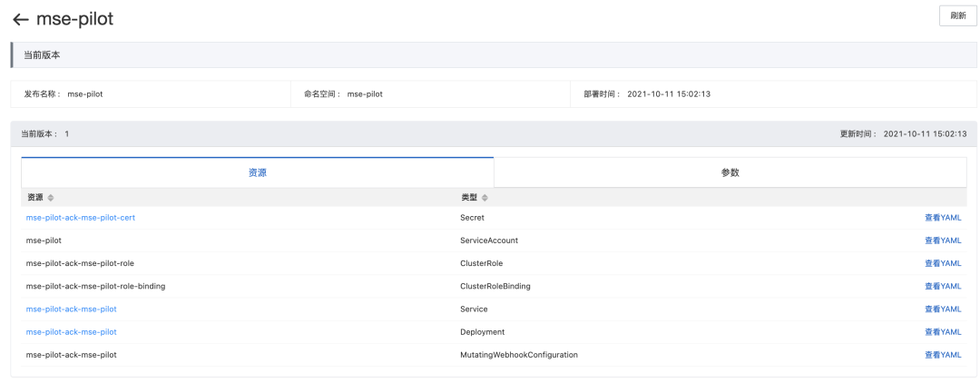Sort the 类型 column with its sort icon
The width and height of the screenshot is (980, 383).
(485, 198)
